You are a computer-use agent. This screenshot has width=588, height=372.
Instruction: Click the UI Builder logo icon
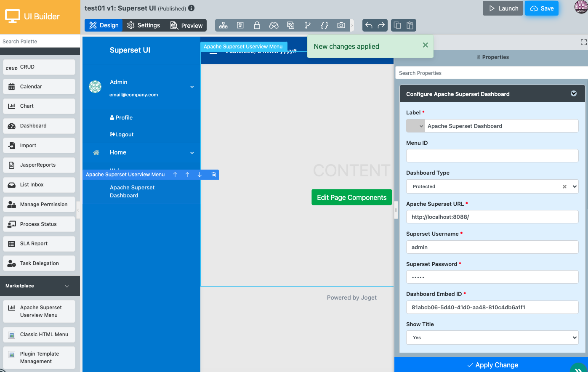click(12, 16)
